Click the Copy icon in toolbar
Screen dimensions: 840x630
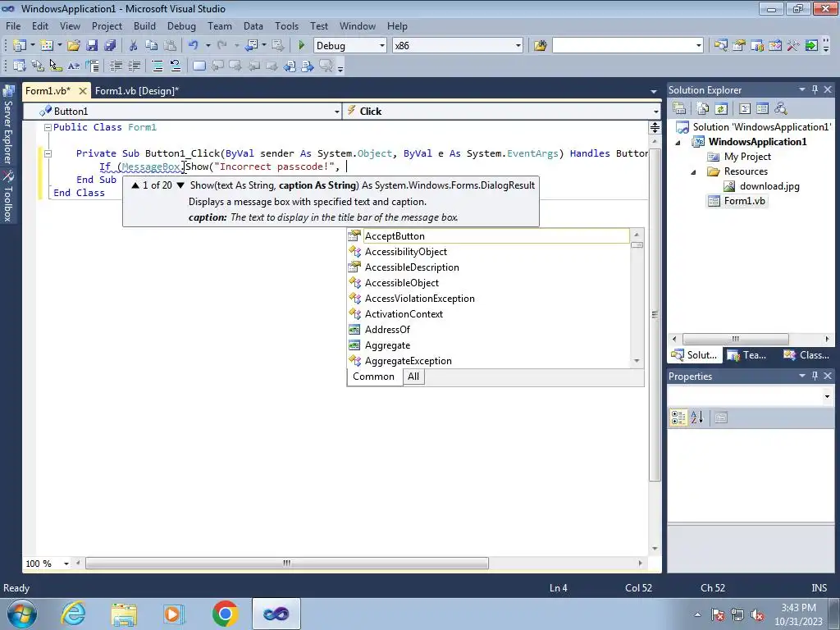tap(152, 46)
